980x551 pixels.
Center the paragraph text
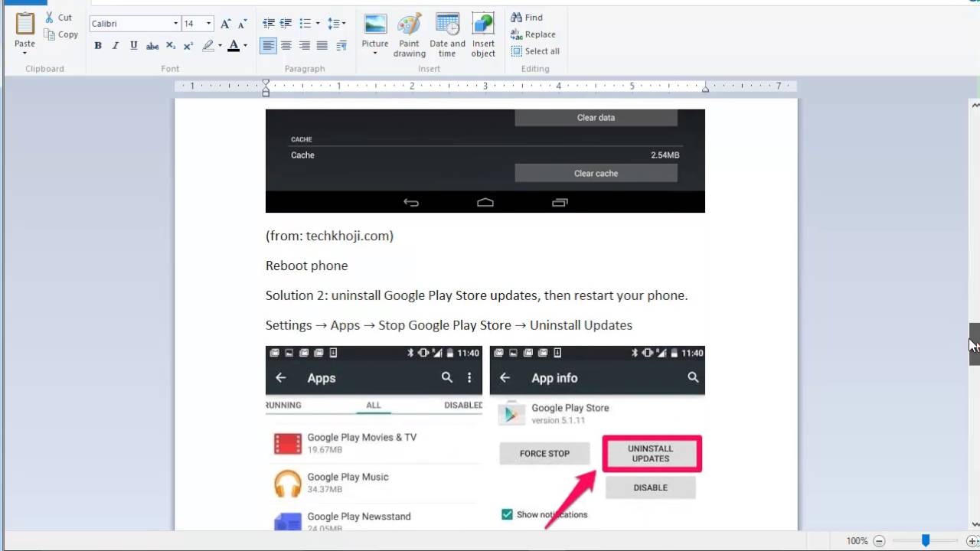click(x=286, y=46)
